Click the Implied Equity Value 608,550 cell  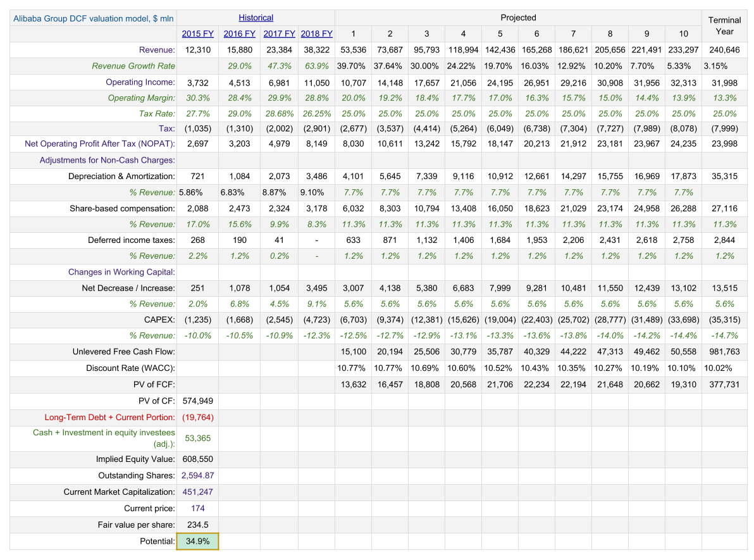(x=197, y=459)
